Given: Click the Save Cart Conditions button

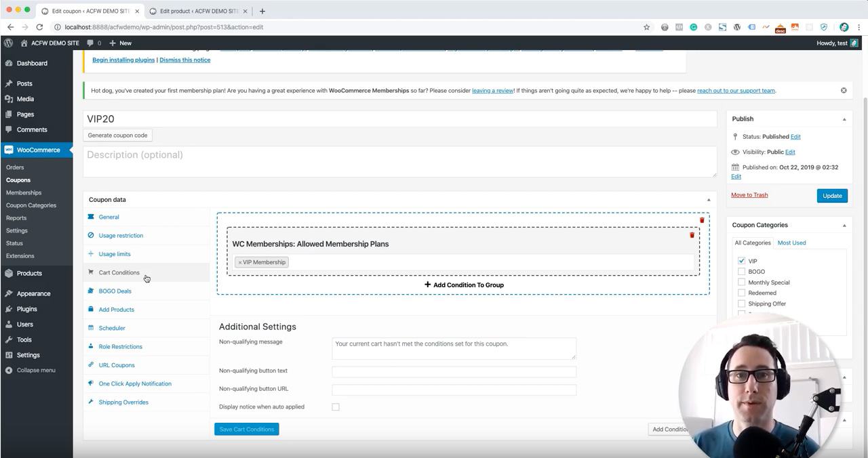Looking at the screenshot, I should pos(246,429).
